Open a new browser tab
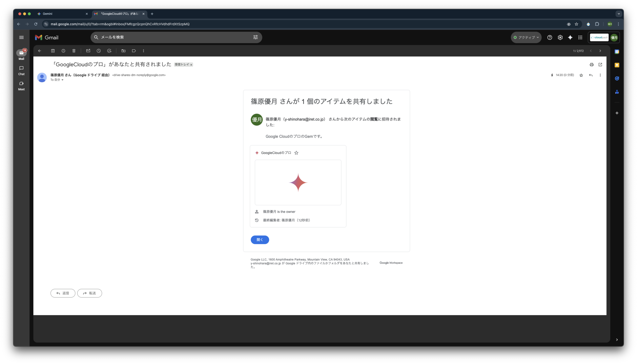The height and width of the screenshot is (364, 637). [x=152, y=14]
